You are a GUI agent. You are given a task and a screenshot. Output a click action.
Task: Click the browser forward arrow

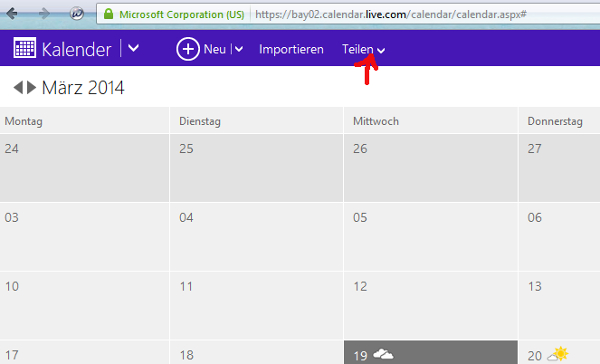(x=44, y=14)
